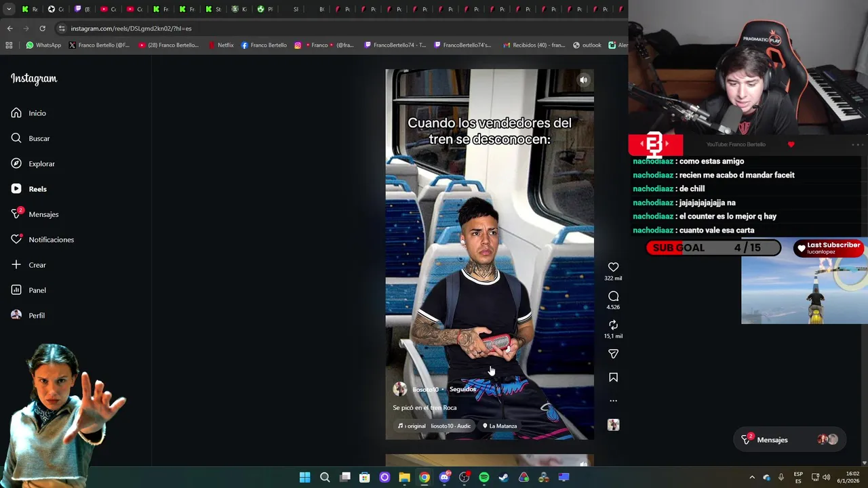This screenshot has height=488, width=868.
Task: Switch to the first Kick browser tab
Action: pyautogui.click(x=30, y=9)
